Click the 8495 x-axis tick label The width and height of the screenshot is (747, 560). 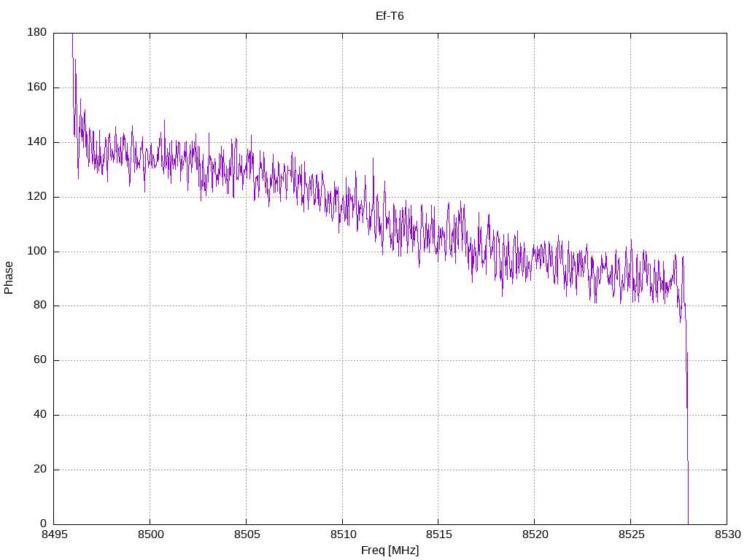pos(54,534)
